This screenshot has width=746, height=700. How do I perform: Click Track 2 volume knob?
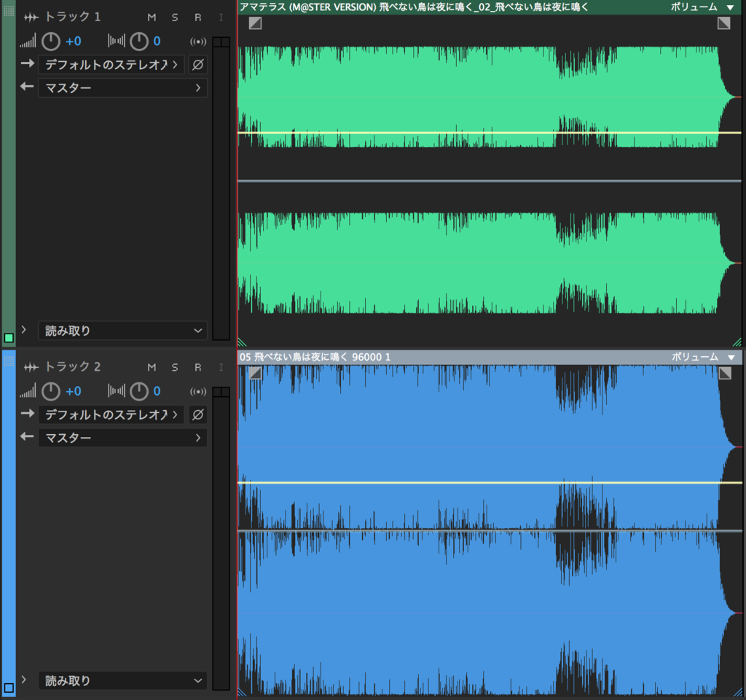point(51,391)
